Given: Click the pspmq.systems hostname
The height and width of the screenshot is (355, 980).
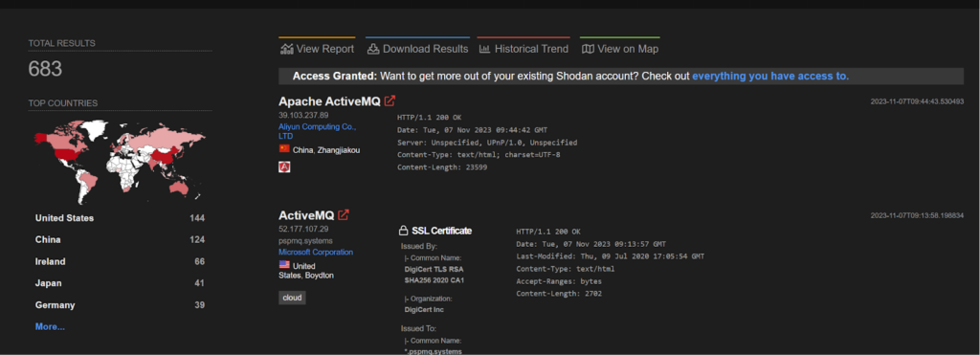Looking at the screenshot, I should (x=305, y=240).
